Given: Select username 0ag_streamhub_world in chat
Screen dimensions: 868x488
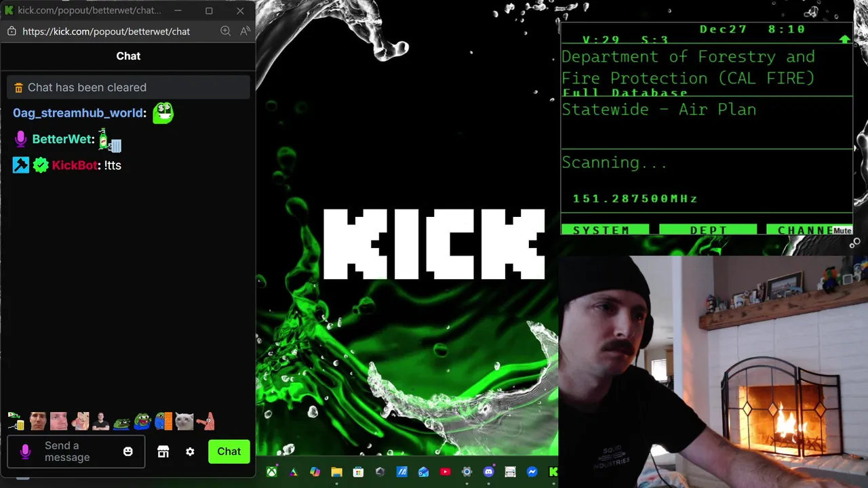Looking at the screenshot, I should (78, 113).
